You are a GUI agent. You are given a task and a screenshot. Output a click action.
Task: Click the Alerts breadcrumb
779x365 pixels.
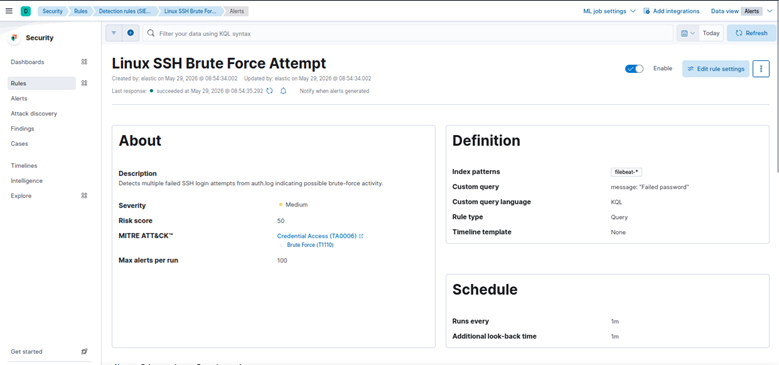(x=236, y=11)
